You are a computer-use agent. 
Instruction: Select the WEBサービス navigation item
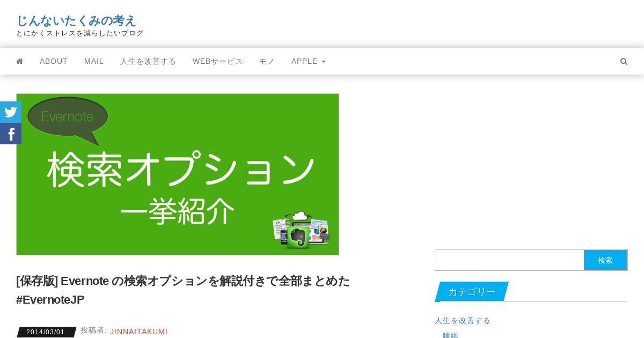coord(218,61)
